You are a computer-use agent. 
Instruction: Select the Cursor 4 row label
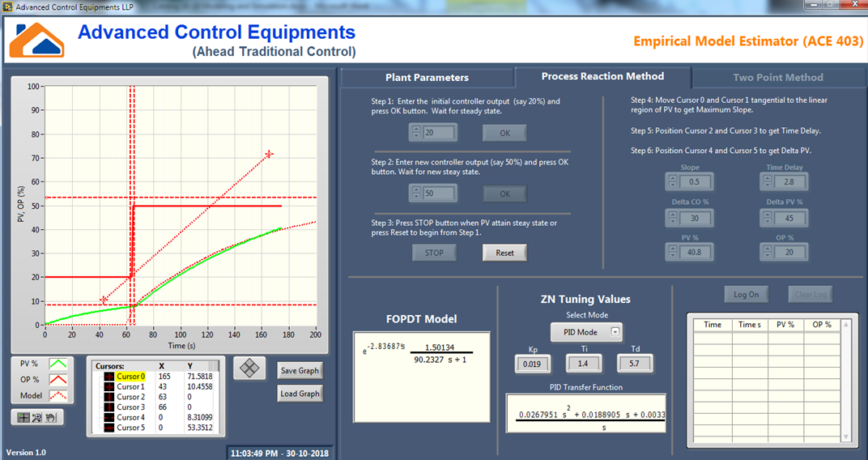[130, 417]
